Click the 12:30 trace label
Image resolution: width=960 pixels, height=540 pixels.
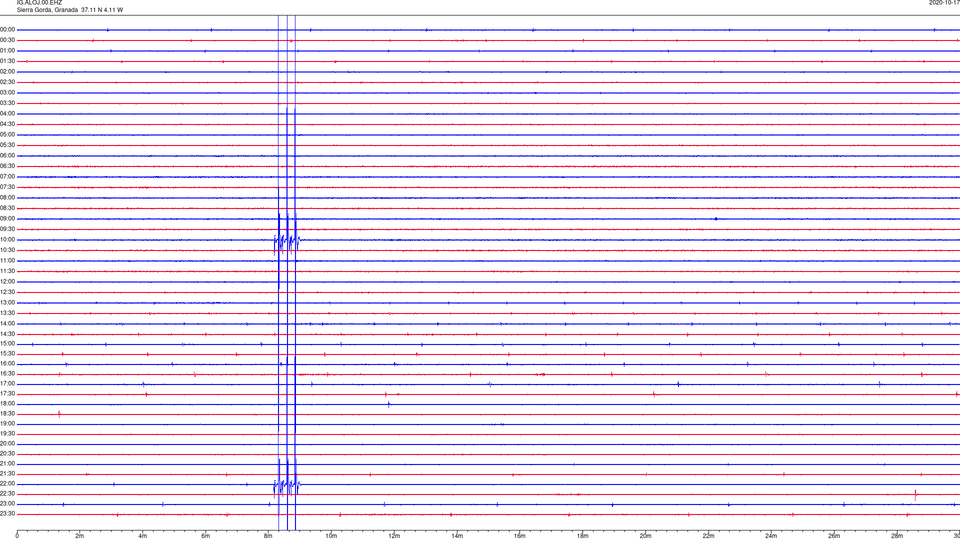coord(7,292)
